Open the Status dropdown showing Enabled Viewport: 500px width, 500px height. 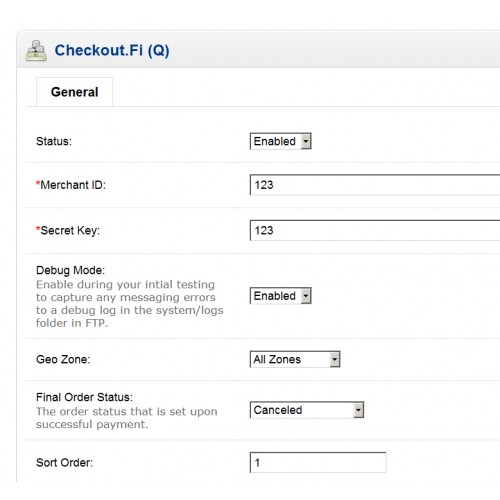281,141
